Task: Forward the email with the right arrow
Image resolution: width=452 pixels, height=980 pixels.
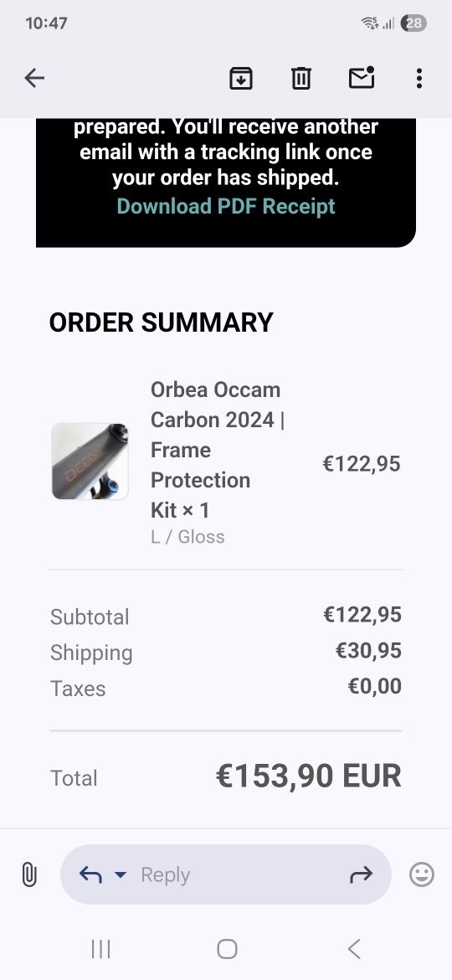Action: click(x=361, y=875)
